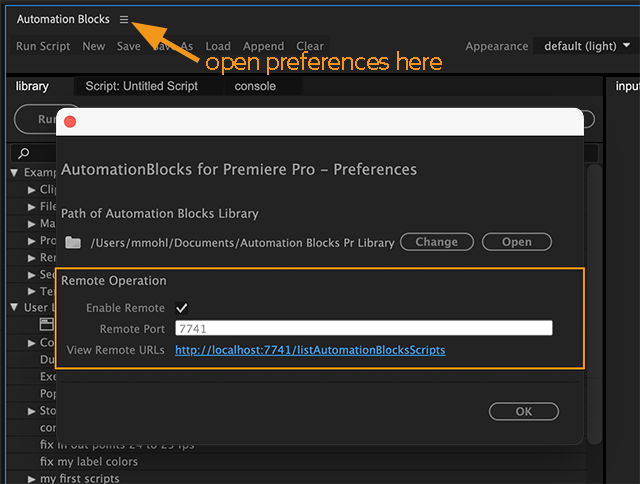Click New in the toolbar
Screen dimensions: 640x484
[x=93, y=46]
